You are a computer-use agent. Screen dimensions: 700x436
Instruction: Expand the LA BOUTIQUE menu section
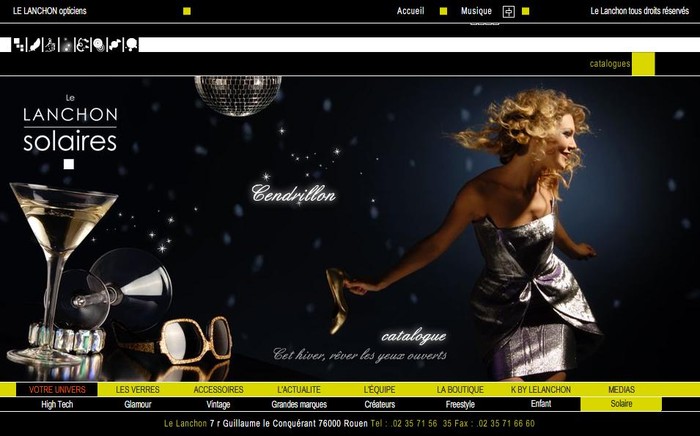point(460,389)
